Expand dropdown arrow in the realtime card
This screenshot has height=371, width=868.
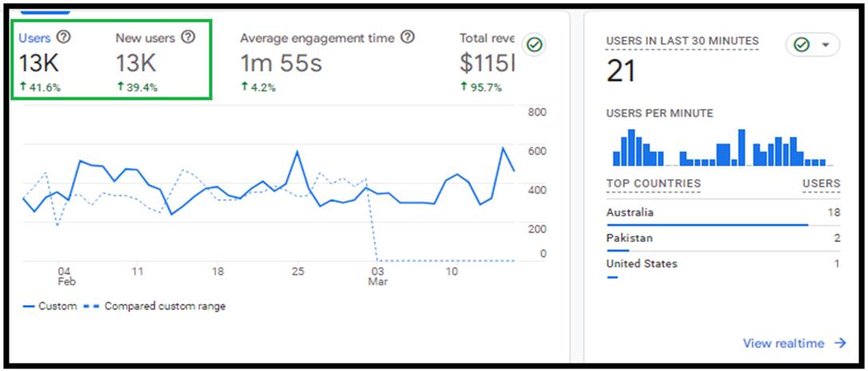point(825,45)
